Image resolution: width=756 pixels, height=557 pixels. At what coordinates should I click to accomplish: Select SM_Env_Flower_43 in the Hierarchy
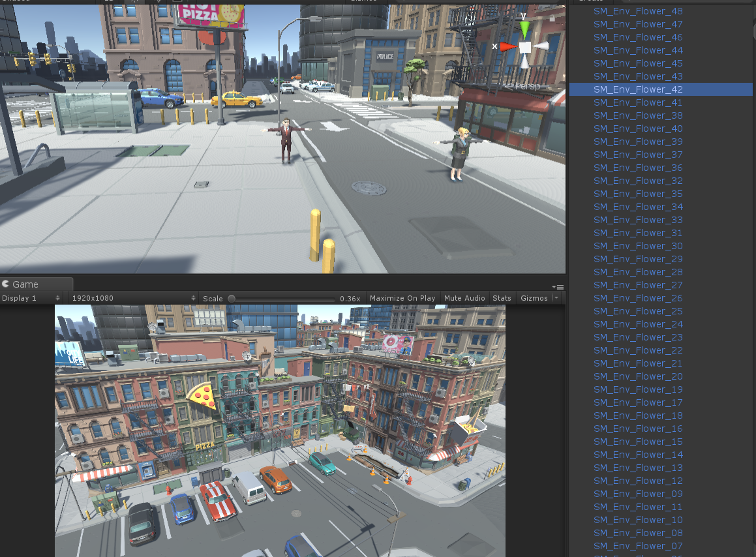coord(661,76)
